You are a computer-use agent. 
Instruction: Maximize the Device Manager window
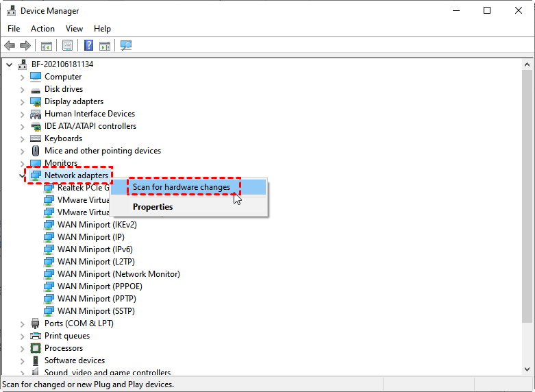point(487,10)
